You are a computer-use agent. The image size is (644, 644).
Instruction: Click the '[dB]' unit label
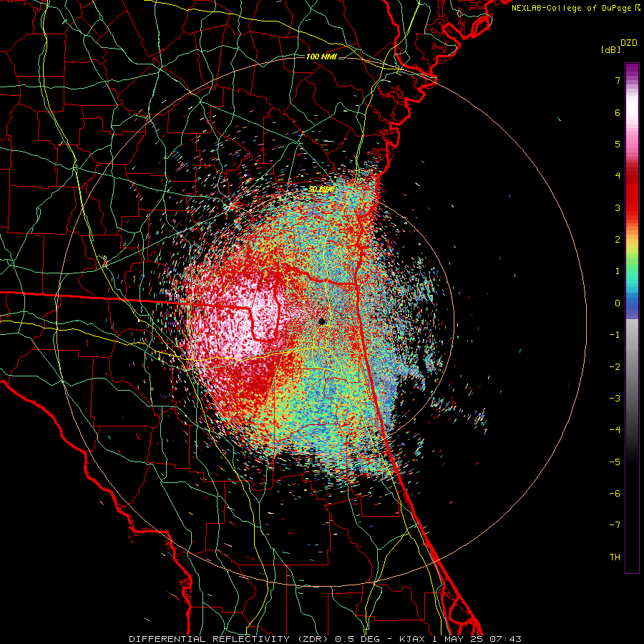(610, 50)
